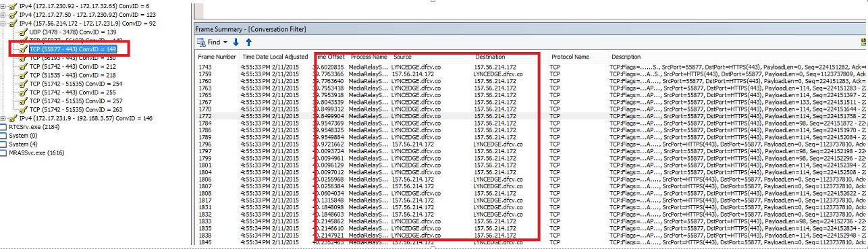Viewport: 868px width, 249px height.
Task: Sort by Destination column header
Action: [490, 57]
